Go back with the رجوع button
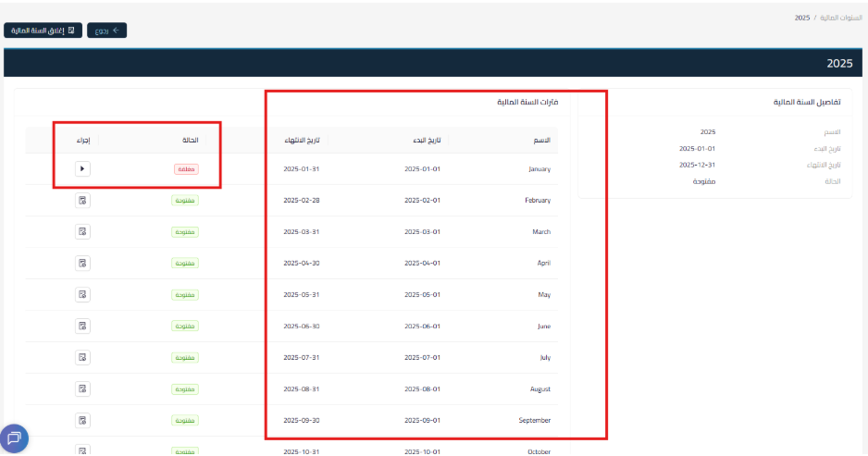This screenshot has height=456, width=868. (106, 31)
